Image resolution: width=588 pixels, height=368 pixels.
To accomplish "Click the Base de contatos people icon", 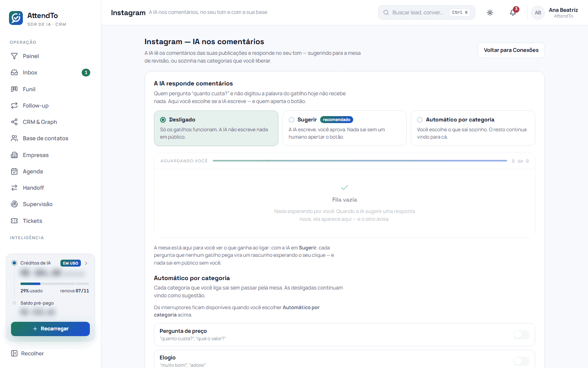I will pos(14,138).
